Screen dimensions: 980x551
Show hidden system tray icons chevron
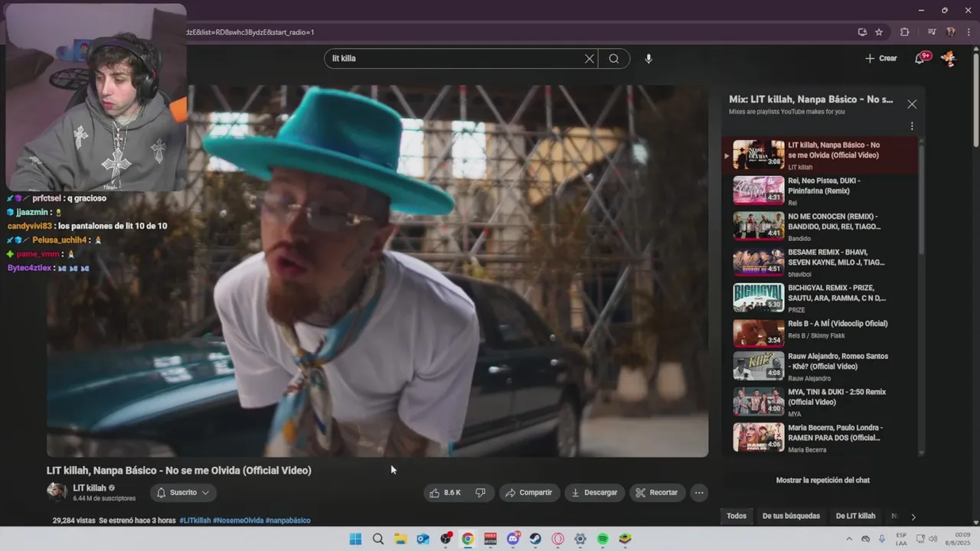click(849, 539)
